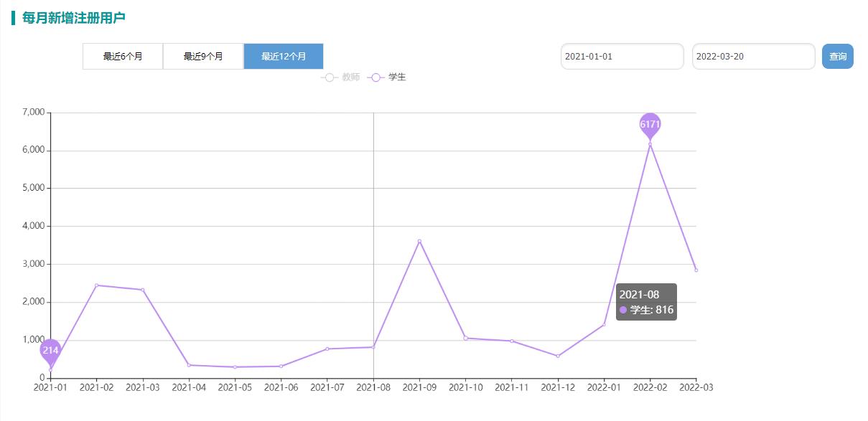Toggle the 教师 legend series
This screenshot has height=421, width=868.
coord(341,77)
